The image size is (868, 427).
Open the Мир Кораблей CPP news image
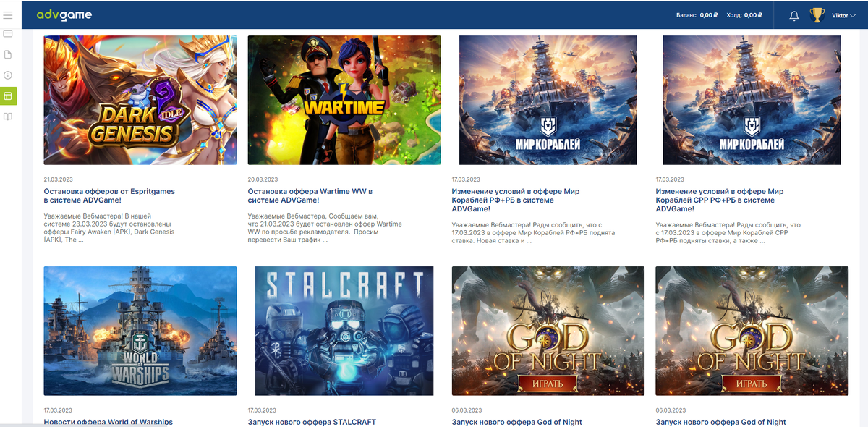752,101
